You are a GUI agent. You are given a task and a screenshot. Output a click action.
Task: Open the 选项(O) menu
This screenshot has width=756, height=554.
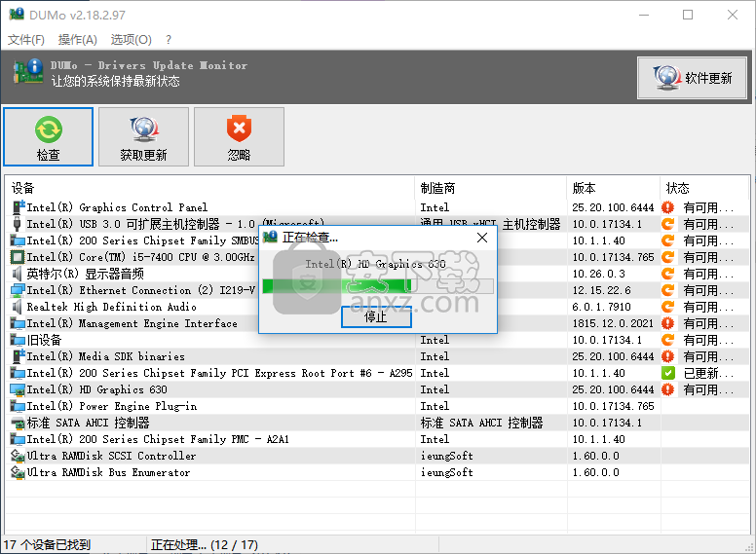coord(131,40)
